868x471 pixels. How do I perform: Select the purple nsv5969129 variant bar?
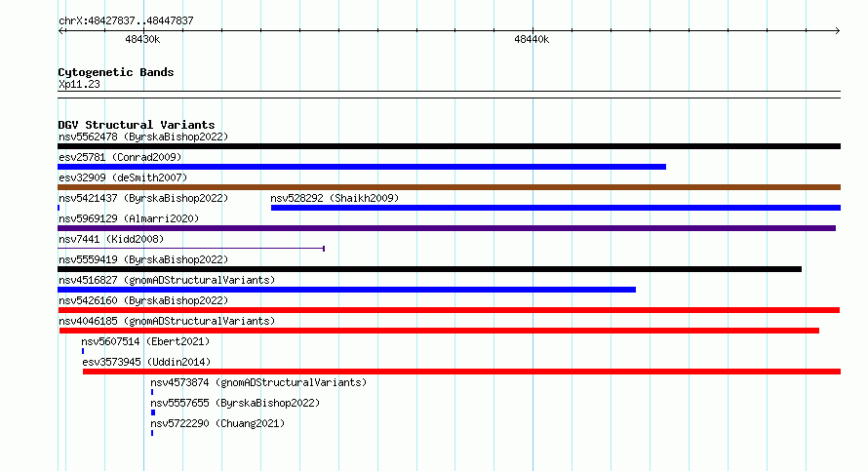pyautogui.click(x=447, y=228)
